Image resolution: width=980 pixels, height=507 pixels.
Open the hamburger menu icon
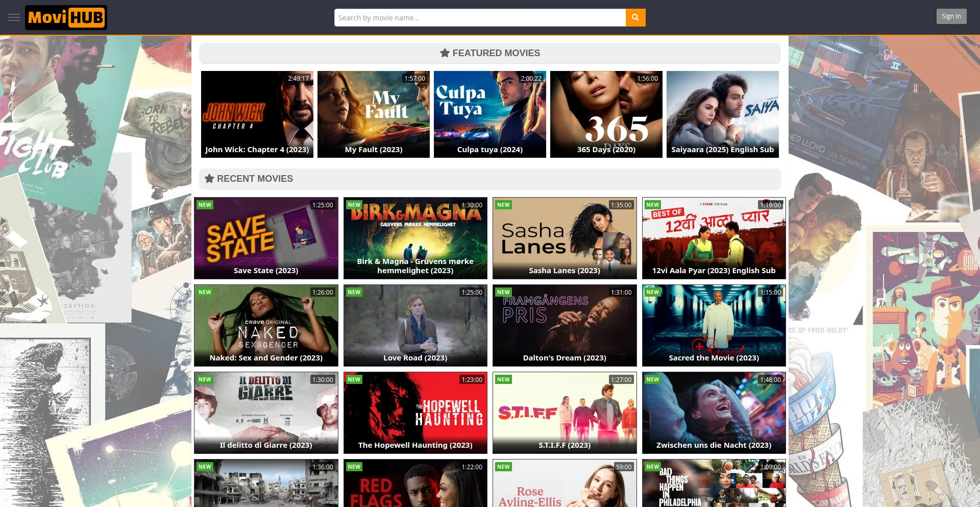coord(14,17)
